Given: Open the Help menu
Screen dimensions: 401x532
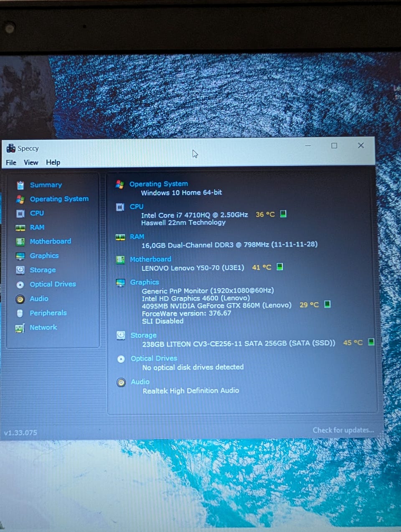Looking at the screenshot, I should (x=53, y=162).
